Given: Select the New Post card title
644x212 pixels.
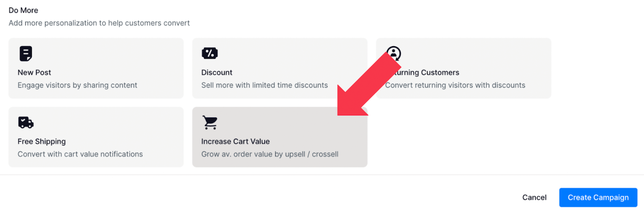Looking at the screenshot, I should click(x=34, y=72).
